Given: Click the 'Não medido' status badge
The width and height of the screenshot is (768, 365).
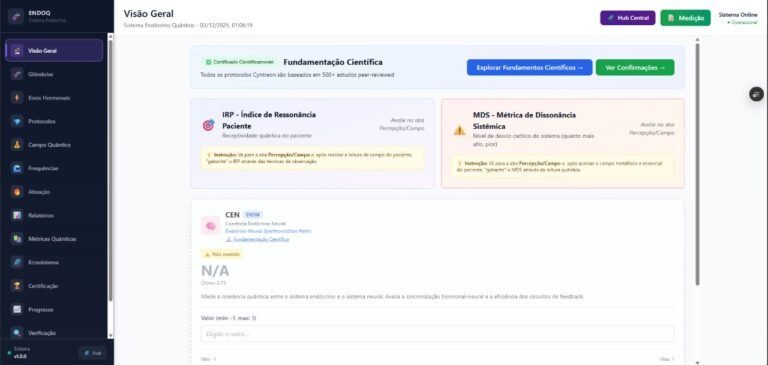Looking at the screenshot, I should tap(222, 254).
